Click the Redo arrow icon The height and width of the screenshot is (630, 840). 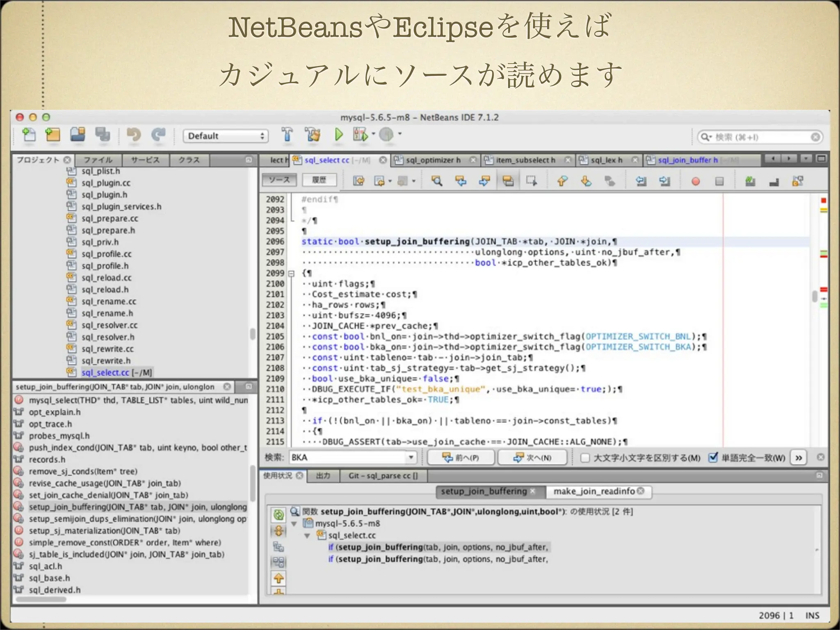[x=158, y=135]
